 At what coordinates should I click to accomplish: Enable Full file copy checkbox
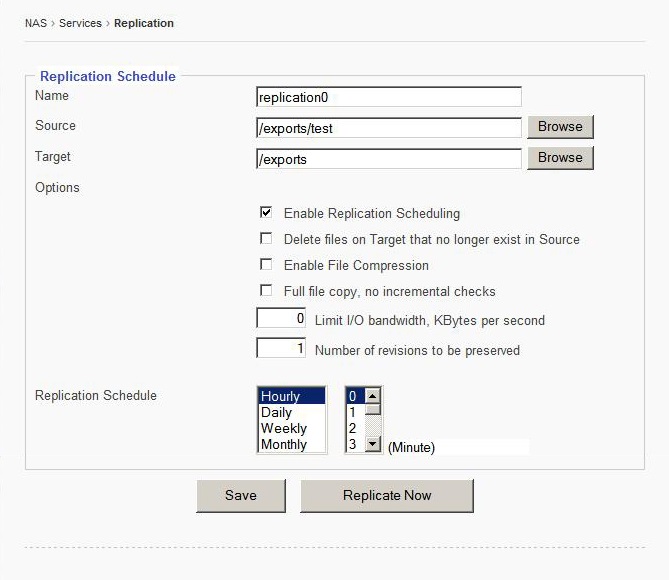266,291
